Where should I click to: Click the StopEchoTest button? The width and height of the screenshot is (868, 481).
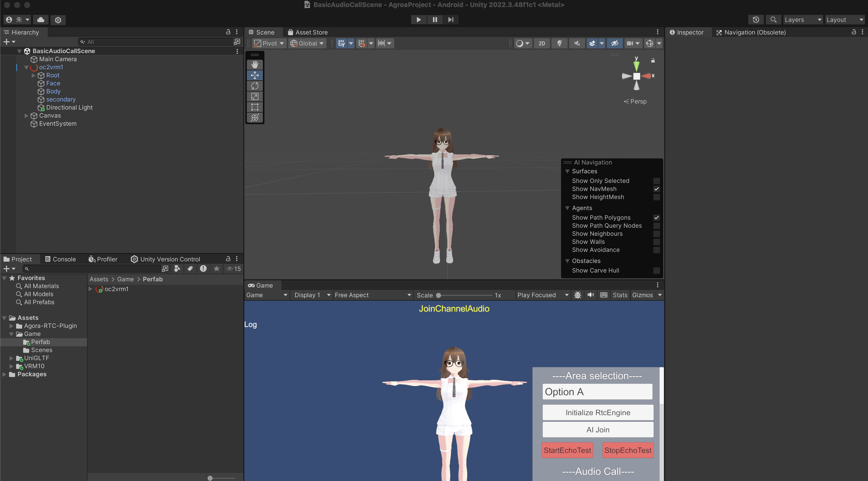pos(628,450)
